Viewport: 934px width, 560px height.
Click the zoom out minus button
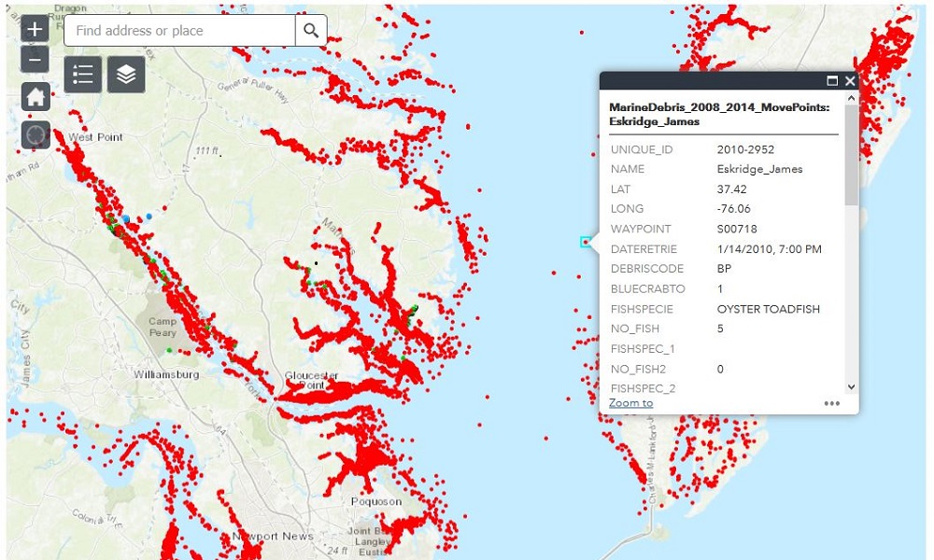tap(35, 61)
